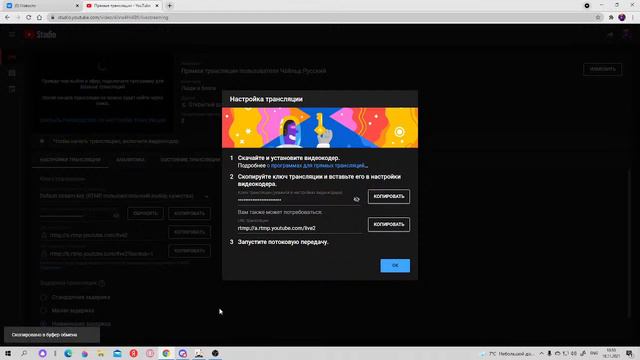Image resolution: width=640 pixels, height=360 pixels.
Task: Click the Stream icon in left sidebar
Action: 12,57
